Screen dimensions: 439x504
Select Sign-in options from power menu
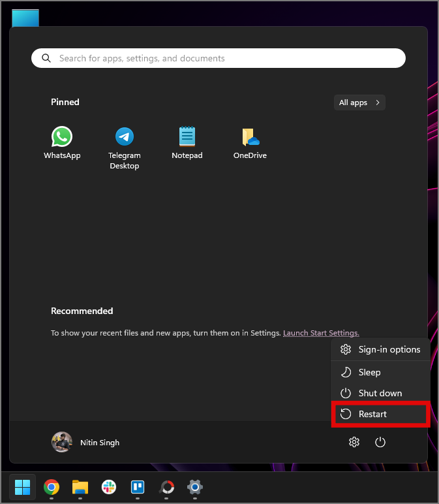pos(380,349)
